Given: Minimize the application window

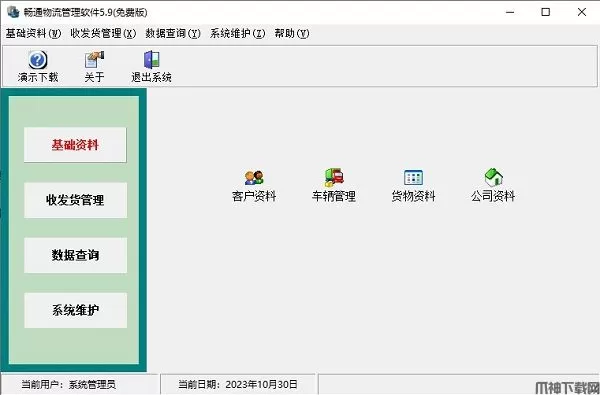Looking at the screenshot, I should click(x=510, y=12).
